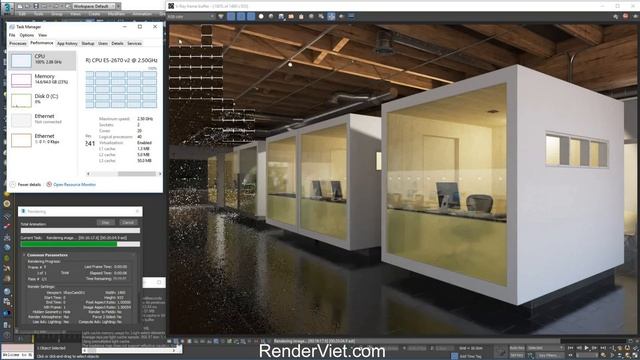Open the Options menu in Task Manager

(27, 35)
